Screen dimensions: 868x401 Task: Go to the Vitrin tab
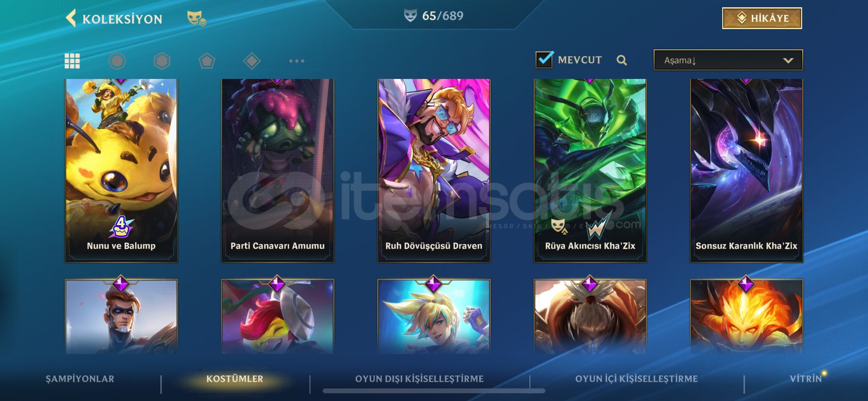click(806, 379)
